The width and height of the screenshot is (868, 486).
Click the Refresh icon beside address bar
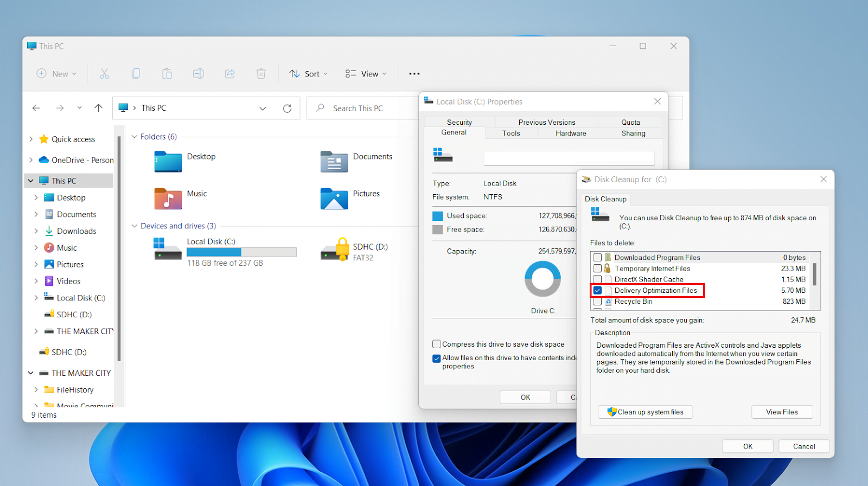[287, 108]
